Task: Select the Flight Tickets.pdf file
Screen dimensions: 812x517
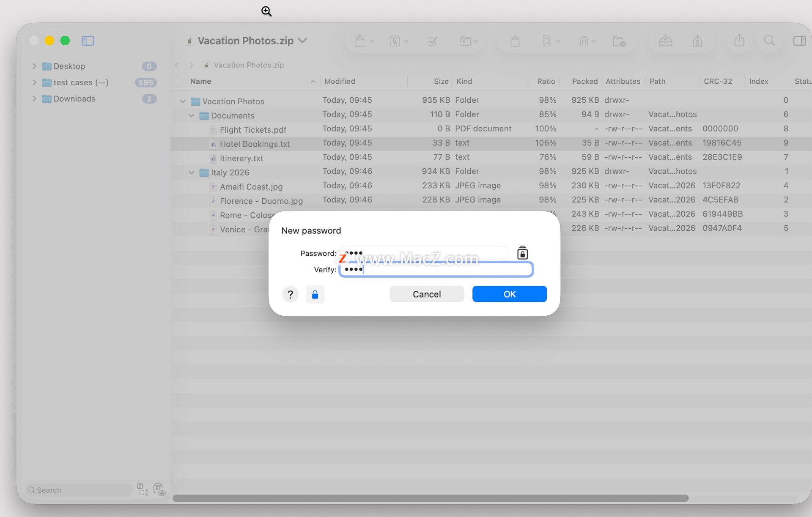Action: click(x=253, y=130)
